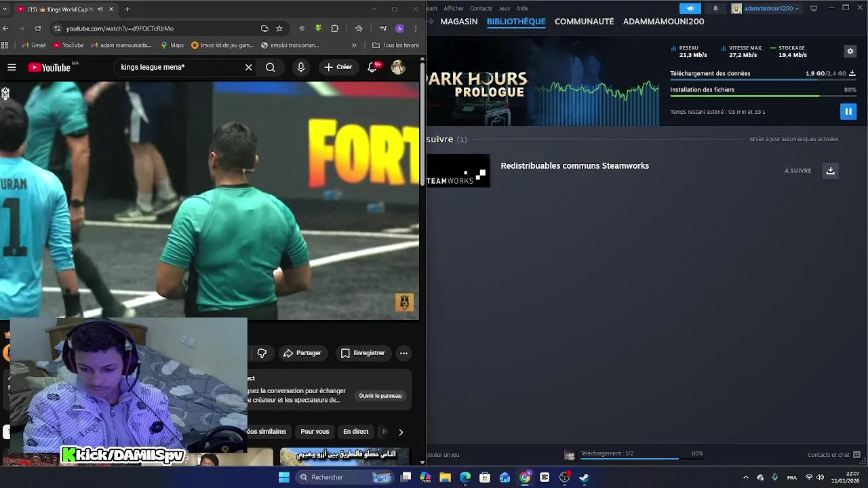Start YouTube voice search microphone

point(301,67)
